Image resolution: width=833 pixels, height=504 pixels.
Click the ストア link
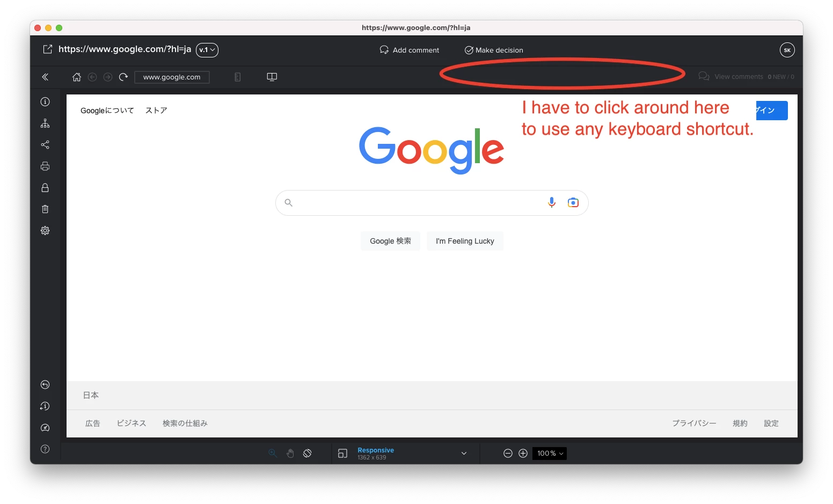point(156,111)
